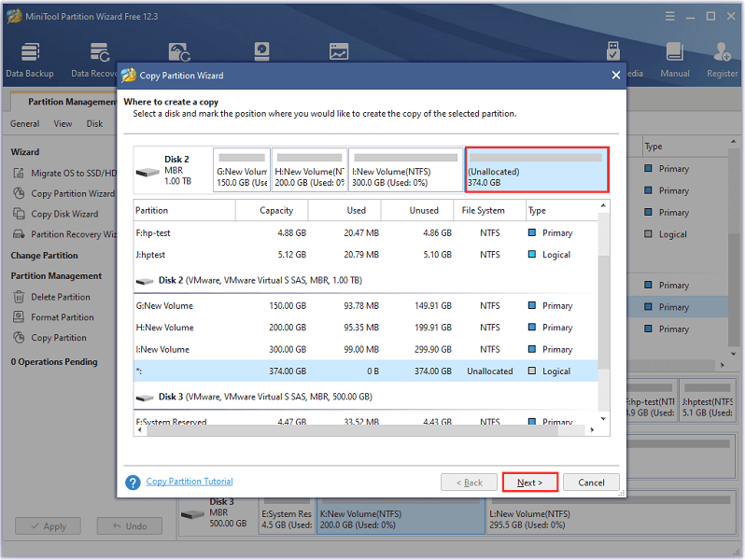Open Space Analyzer toolbar icon
The height and width of the screenshot is (560, 745).
click(x=339, y=51)
